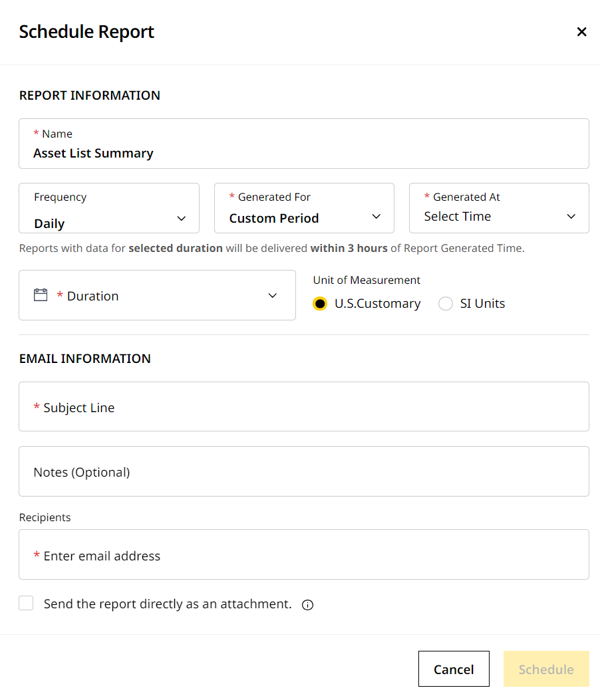Image resolution: width=600 pixels, height=700 pixels.
Task: Click into the Notes (Optional) field
Action: tap(303, 471)
